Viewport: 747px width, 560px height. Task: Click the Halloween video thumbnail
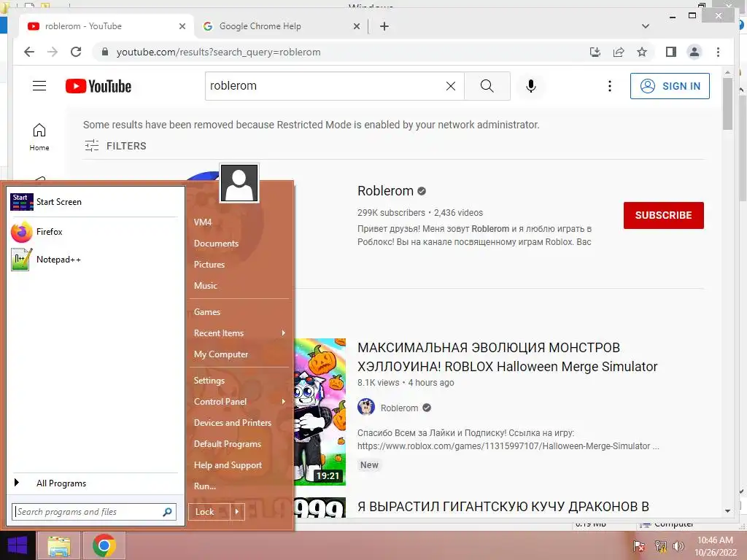[320, 412]
